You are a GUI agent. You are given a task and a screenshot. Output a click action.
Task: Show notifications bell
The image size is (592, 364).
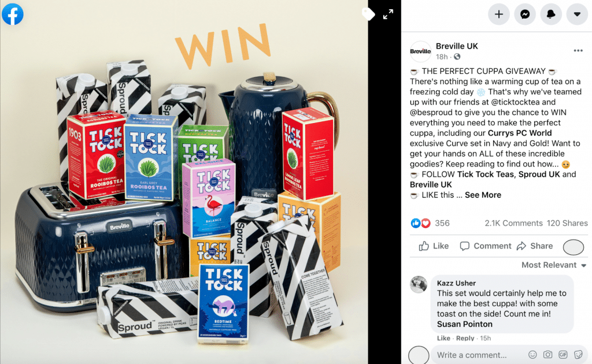click(x=551, y=14)
